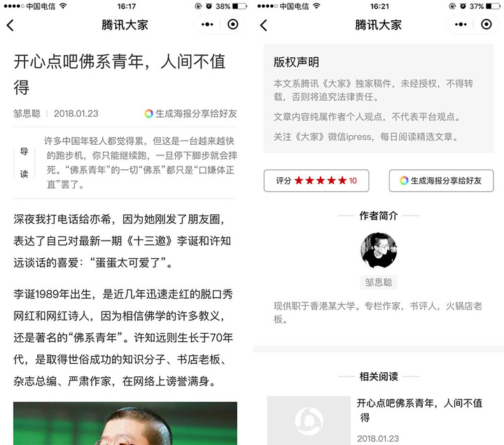This screenshot has width=504, height=445.
Task: Open author avatar photo of 邹思聪
Action: [378, 250]
